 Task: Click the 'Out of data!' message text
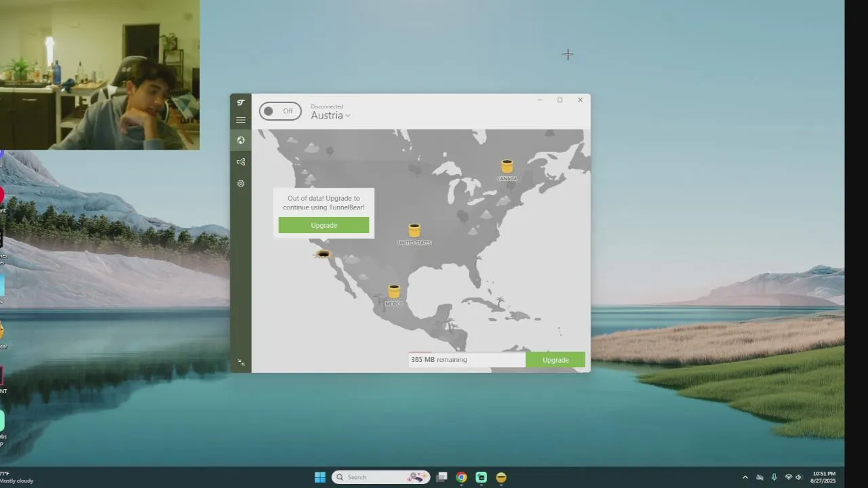click(x=323, y=203)
